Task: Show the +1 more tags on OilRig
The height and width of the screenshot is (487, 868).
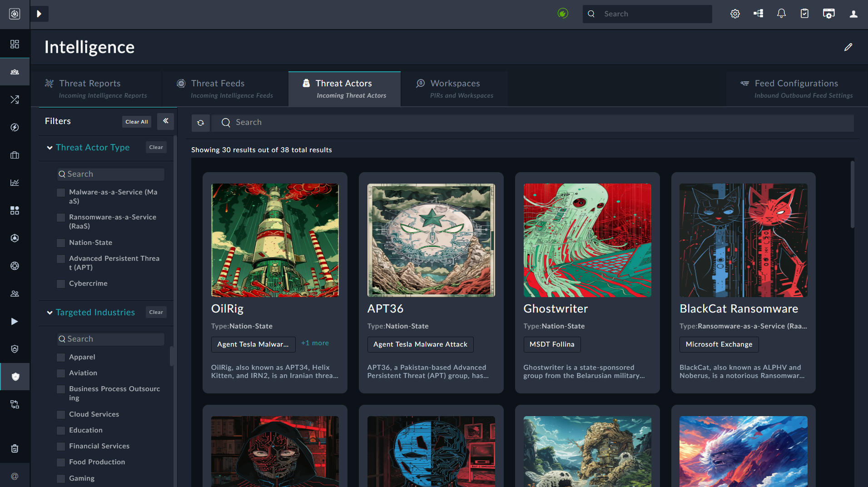Action: [x=315, y=343]
